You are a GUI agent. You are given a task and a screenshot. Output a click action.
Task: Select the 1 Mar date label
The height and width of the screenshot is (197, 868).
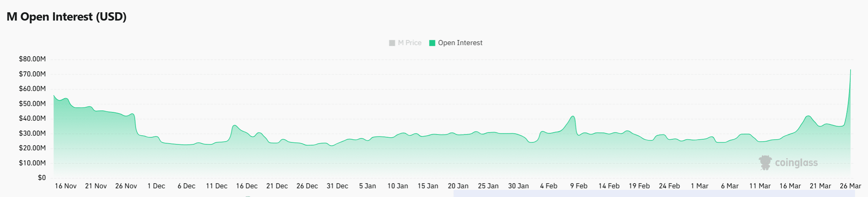click(x=699, y=186)
